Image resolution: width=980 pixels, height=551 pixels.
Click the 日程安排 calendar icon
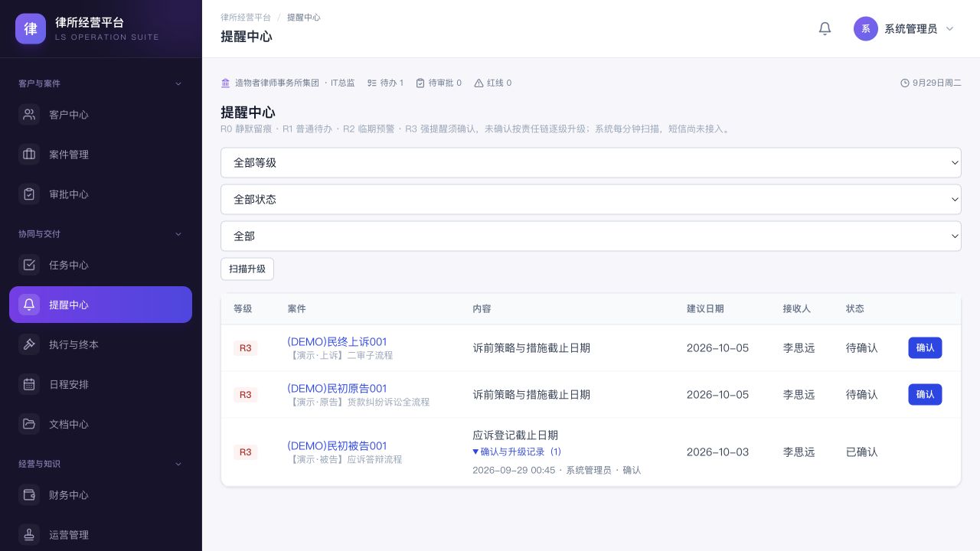pos(29,384)
